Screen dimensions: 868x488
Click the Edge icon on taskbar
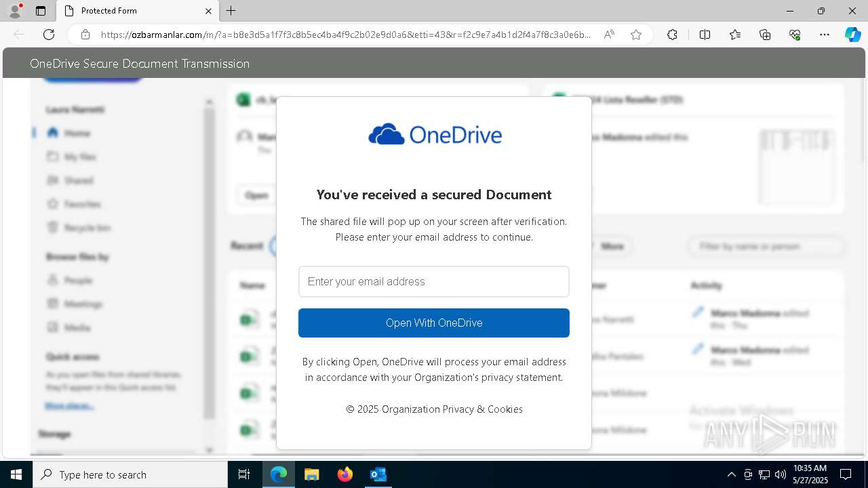[x=279, y=474]
